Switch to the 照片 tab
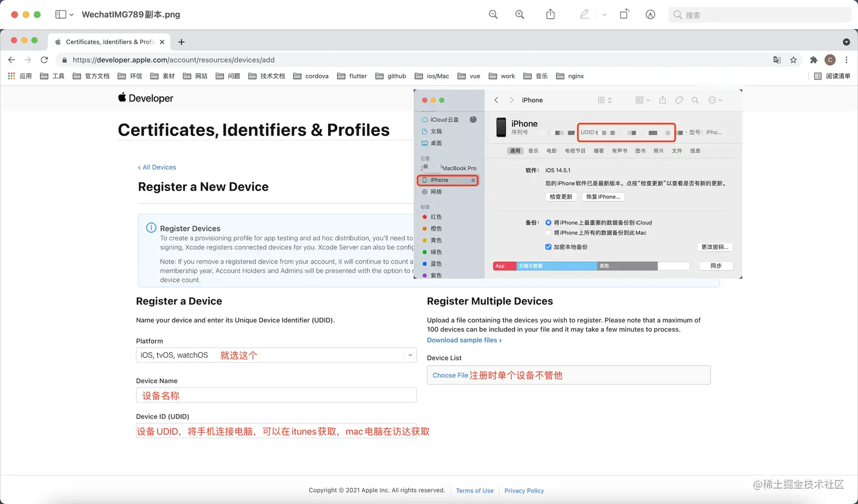Image resolution: width=858 pixels, height=504 pixels. pyautogui.click(x=659, y=151)
